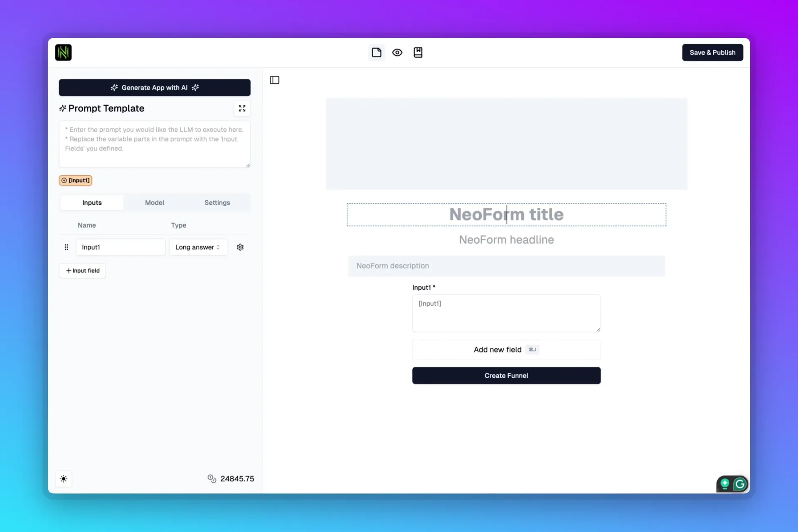798x532 pixels.
Task: Switch to the Model tab
Action: [154, 202]
